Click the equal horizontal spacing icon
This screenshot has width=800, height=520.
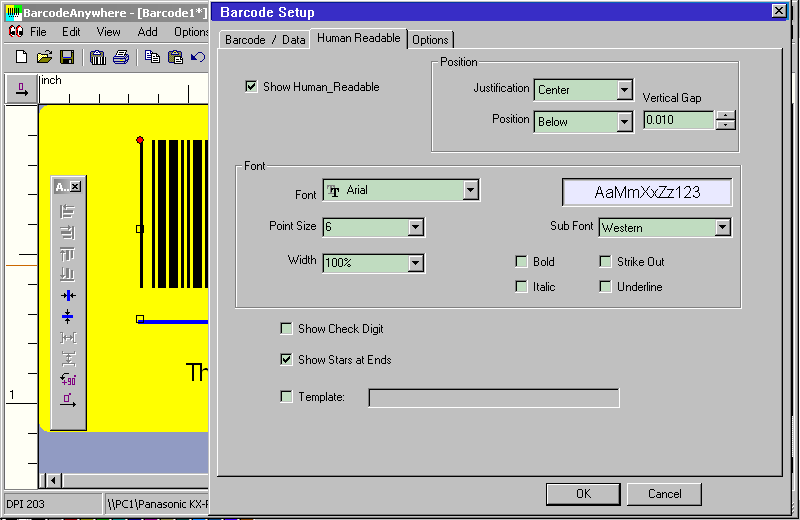click(x=67, y=338)
